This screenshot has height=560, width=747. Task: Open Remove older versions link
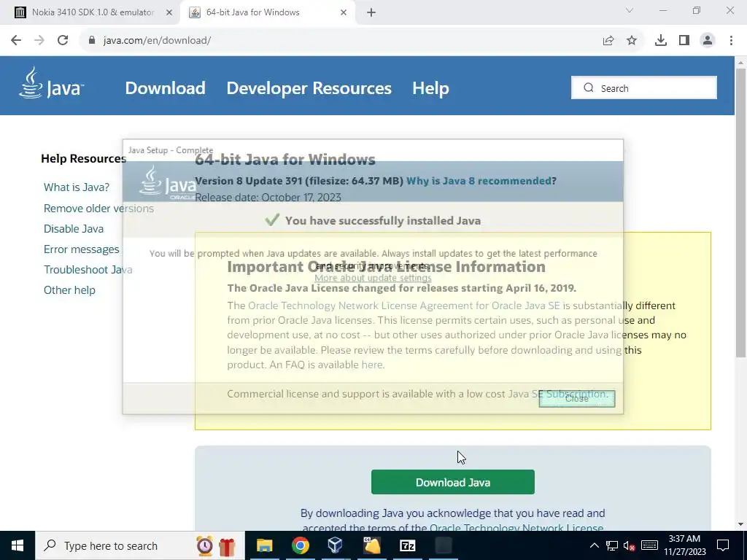pyautogui.click(x=98, y=208)
